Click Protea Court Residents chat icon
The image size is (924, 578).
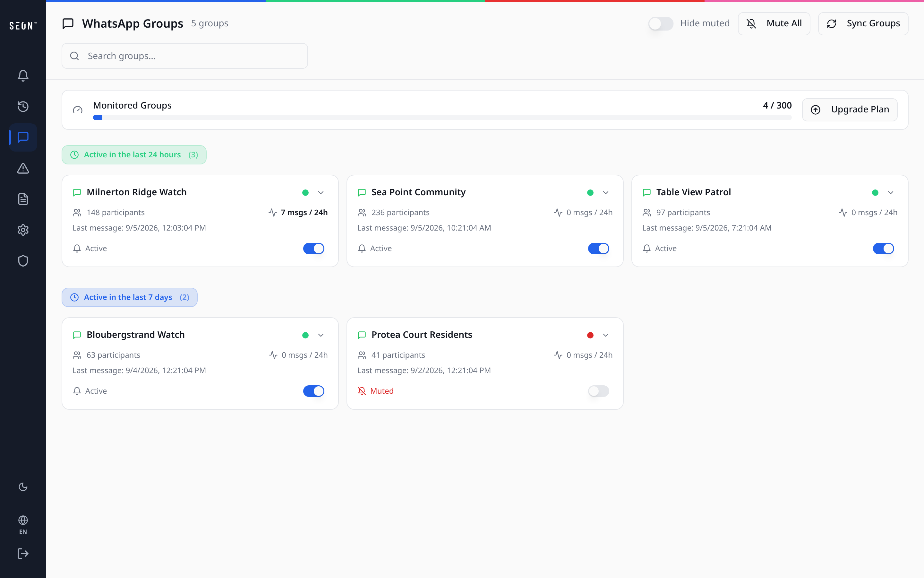pyautogui.click(x=362, y=335)
